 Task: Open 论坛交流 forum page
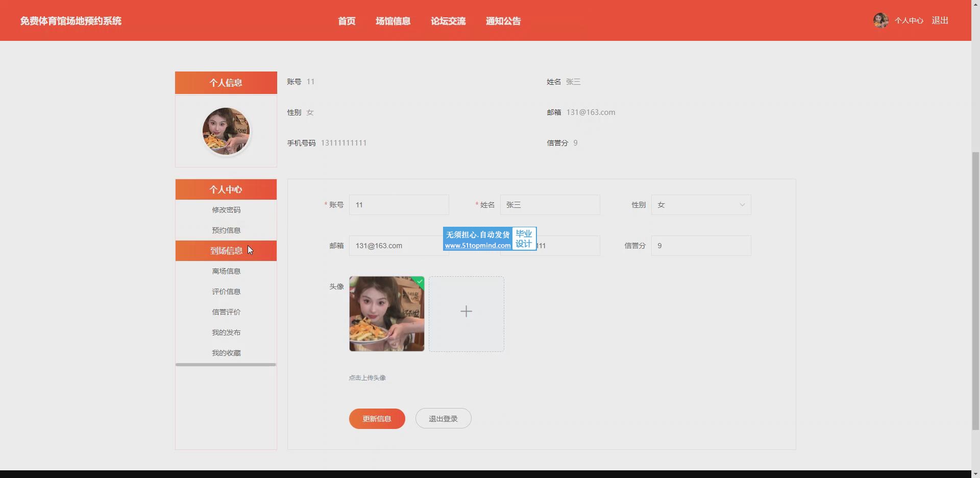click(x=448, y=21)
